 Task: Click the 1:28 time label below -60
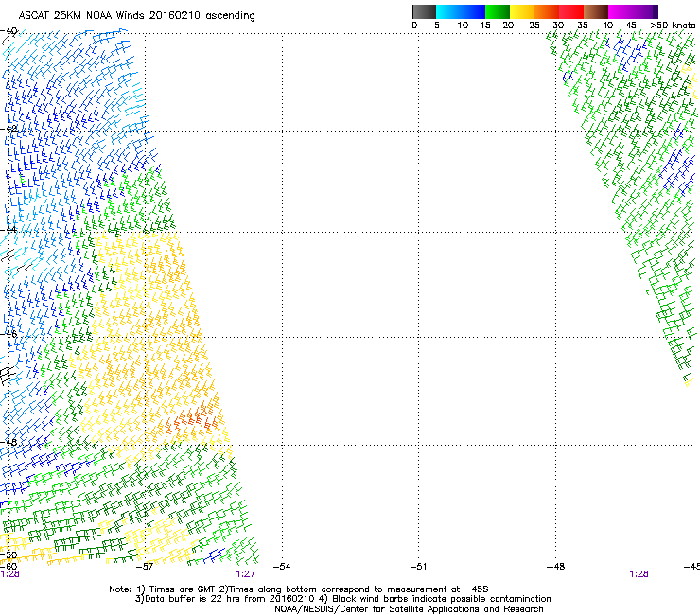[x=9, y=574]
